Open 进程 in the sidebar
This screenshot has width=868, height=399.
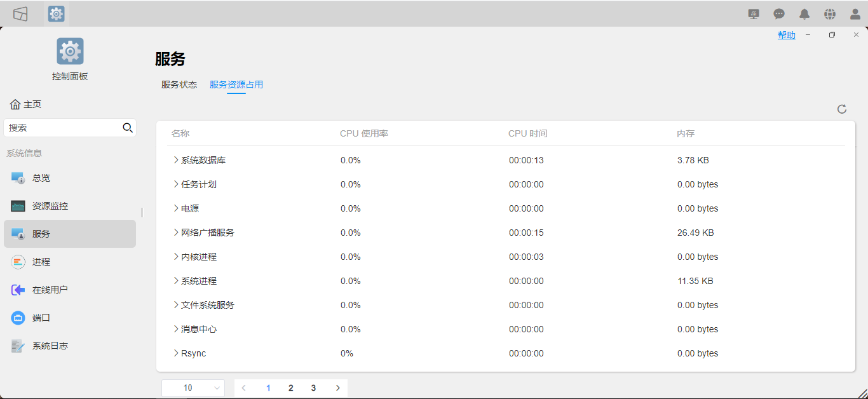pos(70,262)
